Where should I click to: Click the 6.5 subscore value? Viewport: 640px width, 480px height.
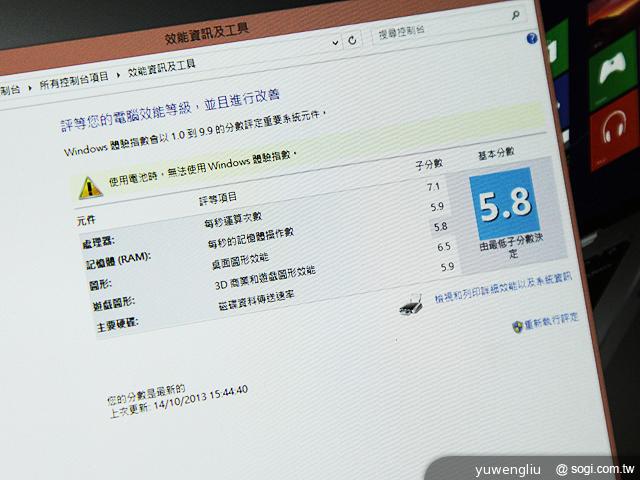click(444, 247)
